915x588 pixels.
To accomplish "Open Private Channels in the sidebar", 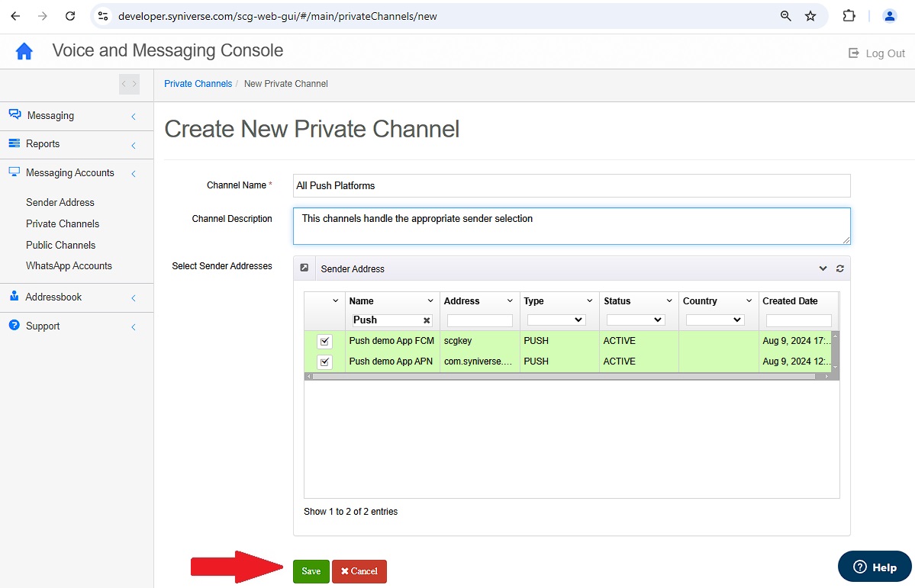I will click(63, 223).
